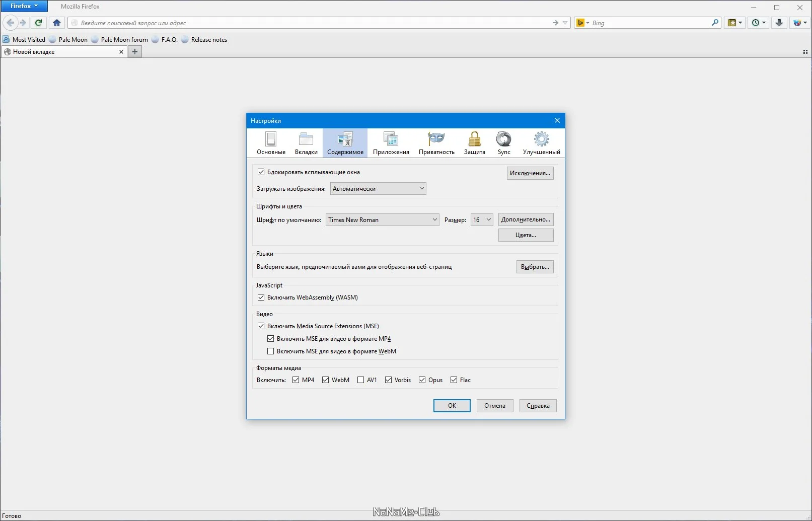Expand the Загружать изображения dropdown

point(378,189)
